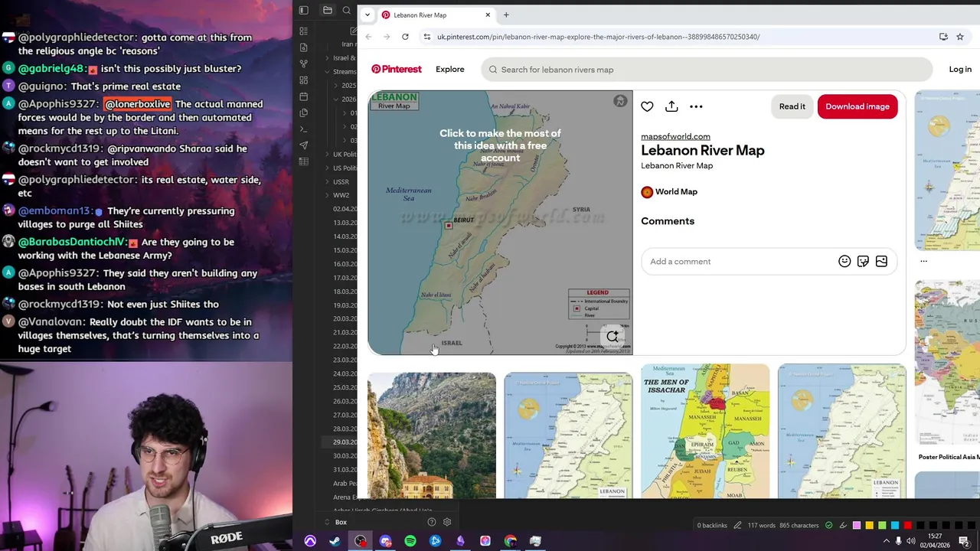980x551 pixels.
Task: Add sticker to comment
Action: [863, 262]
